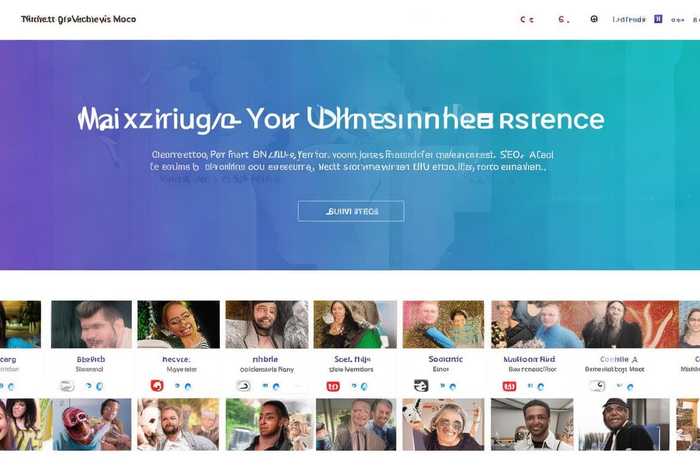Viewport: 700px width, 470px height.
Task: Click the purple square icon in top navigation
Action: coord(658,19)
